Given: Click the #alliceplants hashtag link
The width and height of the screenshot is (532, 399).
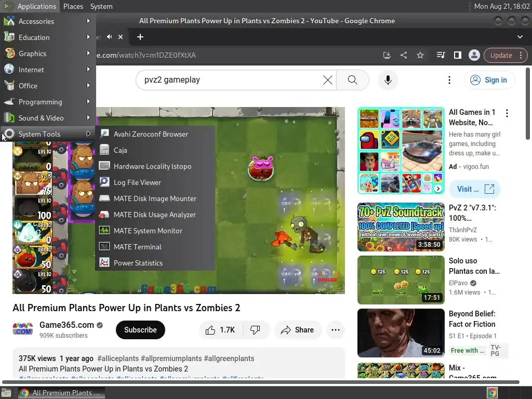Looking at the screenshot, I should click(118, 358).
